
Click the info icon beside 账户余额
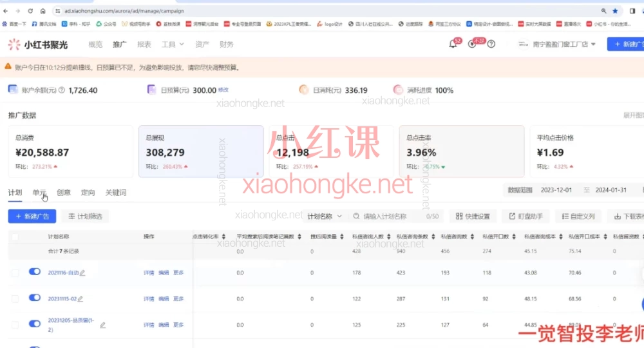62,90
